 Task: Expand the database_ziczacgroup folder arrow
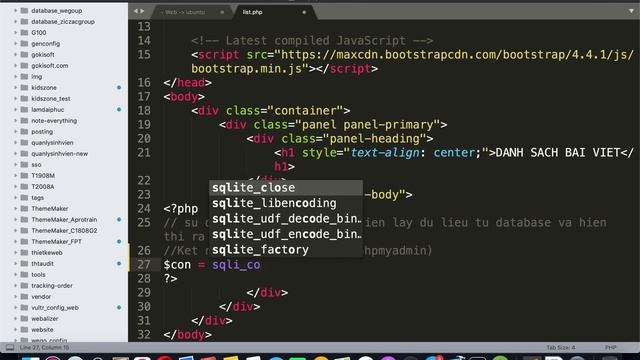click(16, 22)
